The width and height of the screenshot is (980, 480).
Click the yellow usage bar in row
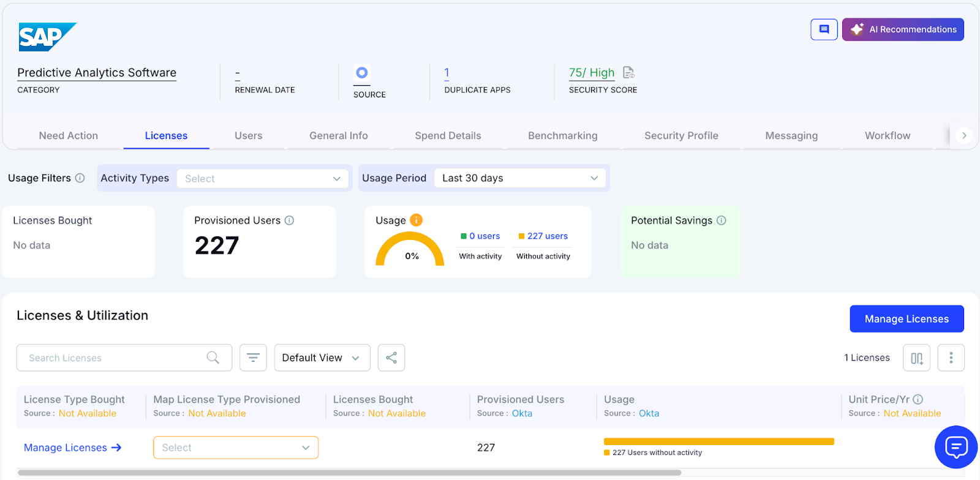coord(719,441)
